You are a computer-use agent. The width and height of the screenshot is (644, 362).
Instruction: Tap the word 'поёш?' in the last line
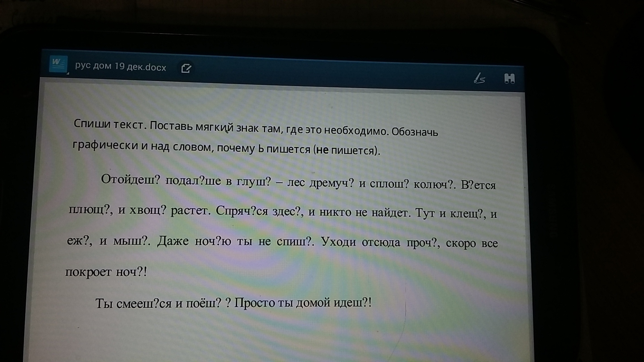(204, 303)
